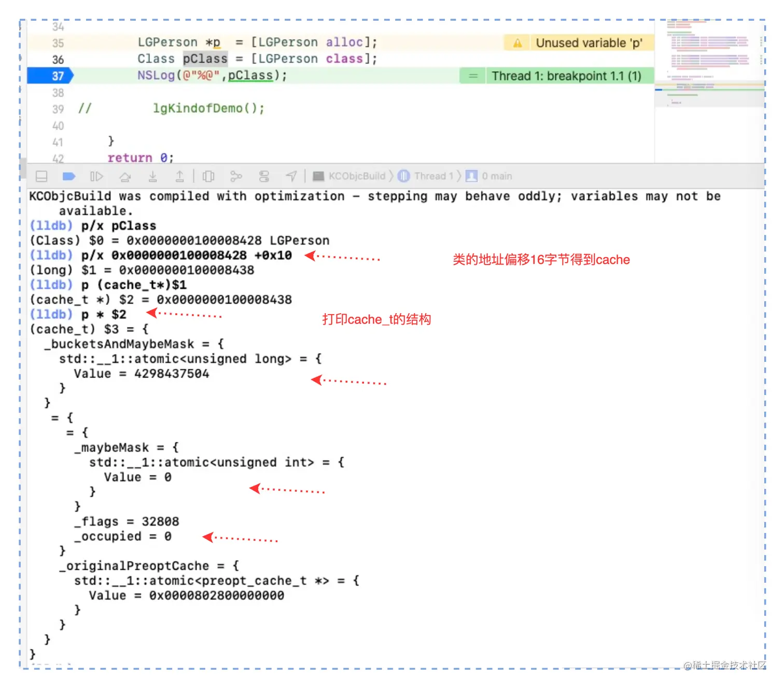Click the Unused variable 'p' warning

point(589,43)
